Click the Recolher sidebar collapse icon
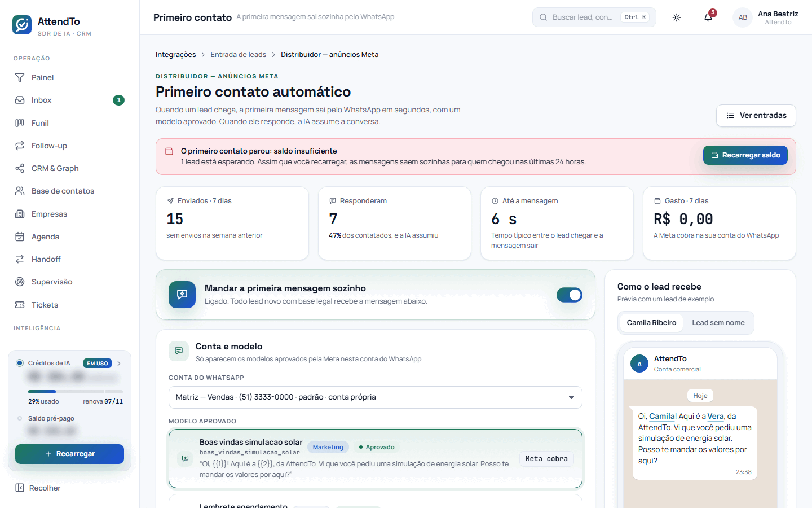Image resolution: width=812 pixels, height=508 pixels. pos(20,488)
